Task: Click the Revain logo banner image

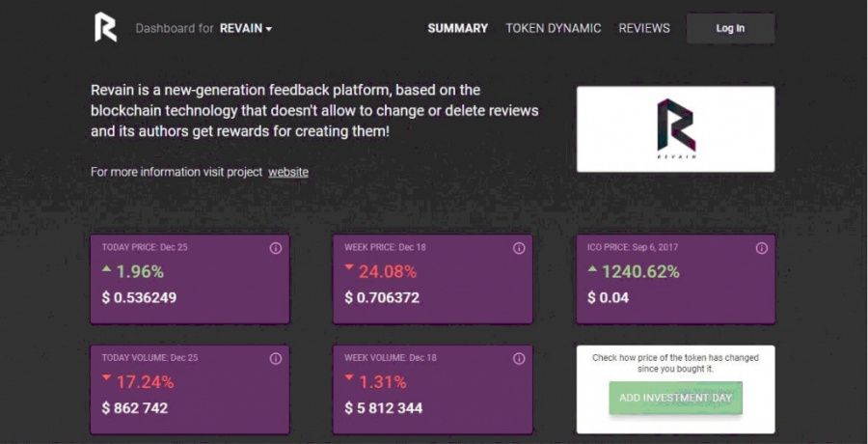Action: coord(676,129)
